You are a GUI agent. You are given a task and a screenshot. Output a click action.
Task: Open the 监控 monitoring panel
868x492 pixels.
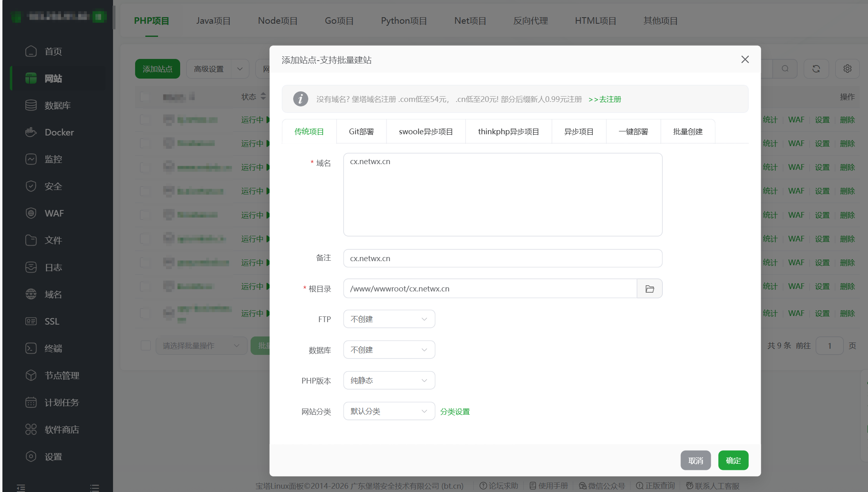pos(53,159)
